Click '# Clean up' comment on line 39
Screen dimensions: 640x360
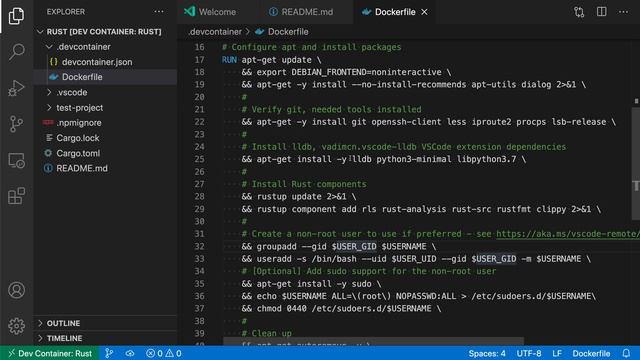pyautogui.click(x=267, y=333)
